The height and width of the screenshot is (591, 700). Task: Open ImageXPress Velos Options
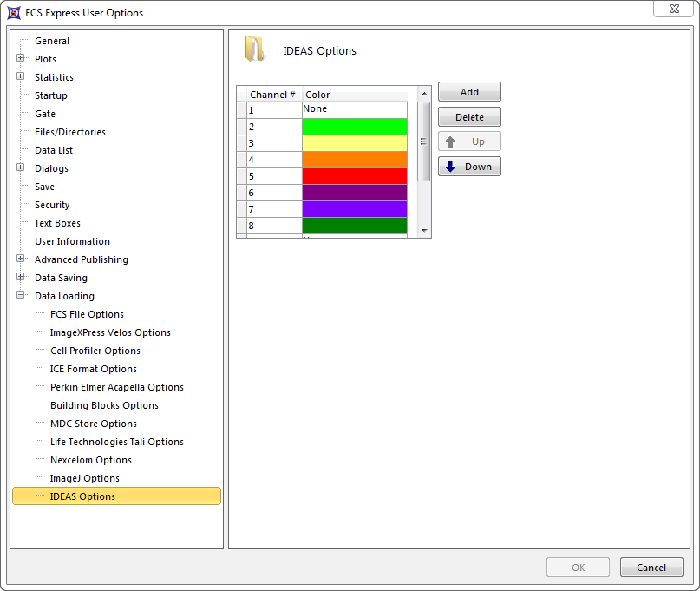110,332
